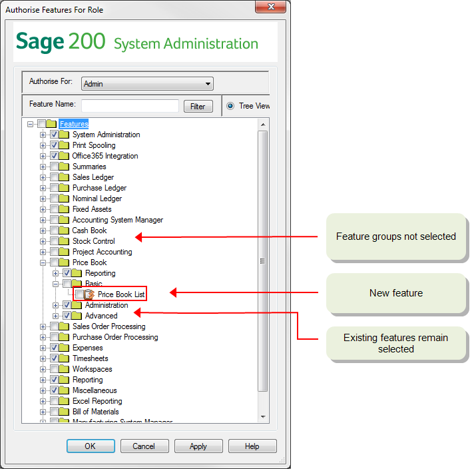Collapse the Features root node
Screen dimensions: 476x469
[x=30, y=124]
